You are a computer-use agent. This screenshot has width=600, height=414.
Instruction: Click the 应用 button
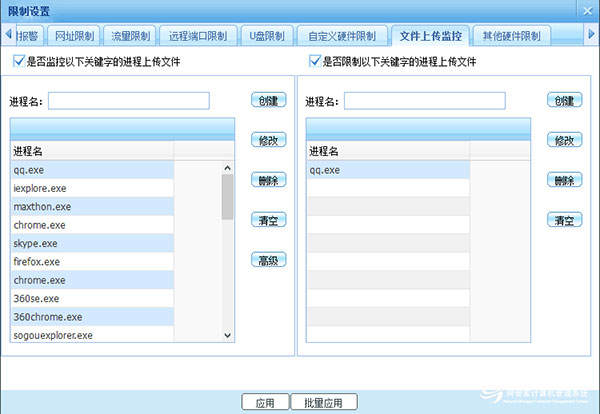coord(265,403)
